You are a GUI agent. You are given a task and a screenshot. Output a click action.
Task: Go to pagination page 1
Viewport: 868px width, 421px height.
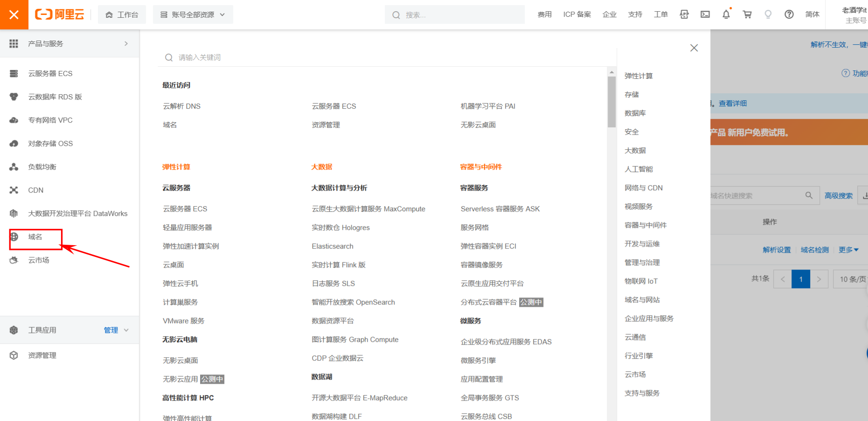pyautogui.click(x=801, y=279)
